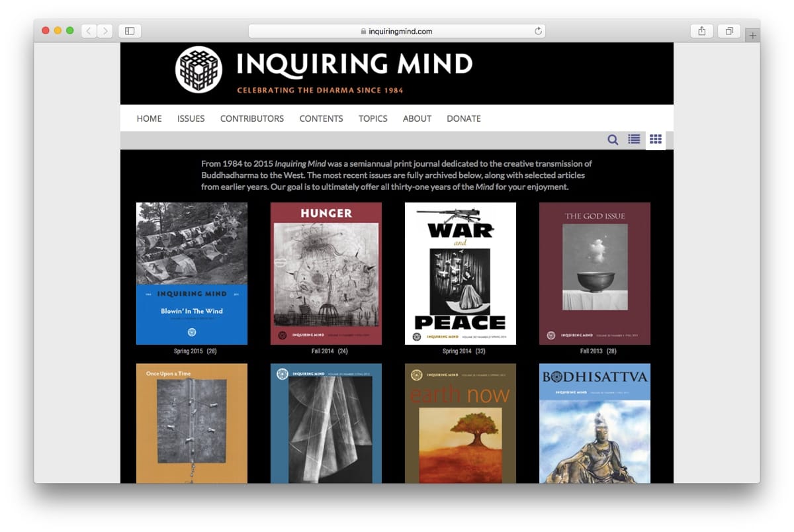The image size is (794, 532).
Task: Open the TOPICS menu item
Action: (x=373, y=118)
